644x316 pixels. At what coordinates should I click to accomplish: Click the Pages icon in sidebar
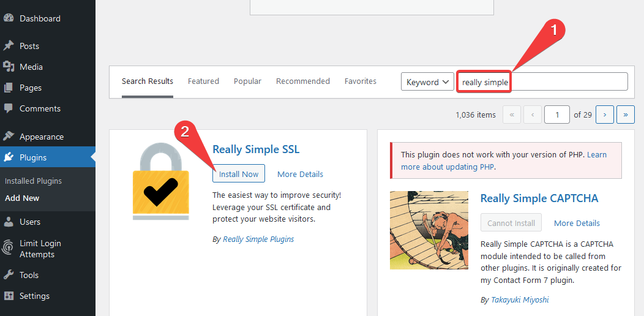point(8,88)
